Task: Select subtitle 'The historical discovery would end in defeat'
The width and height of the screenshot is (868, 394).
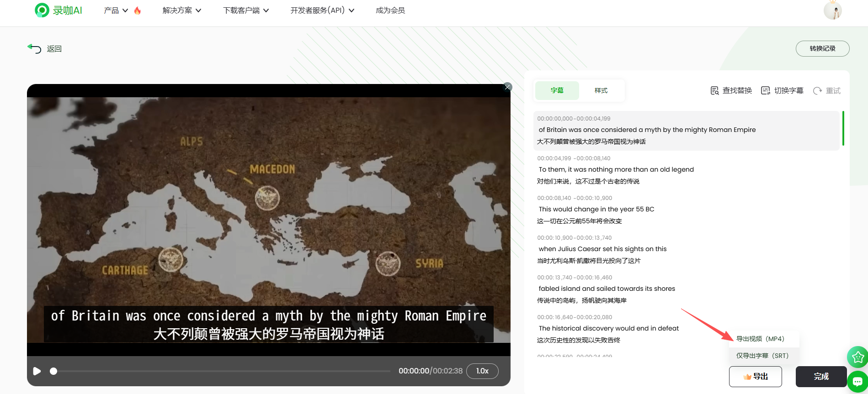Action: click(x=608, y=328)
